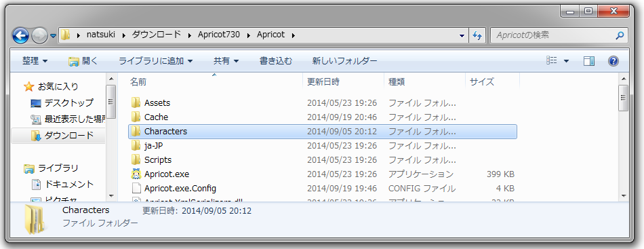Open the 整理 menu
644x249 pixels.
point(35,61)
